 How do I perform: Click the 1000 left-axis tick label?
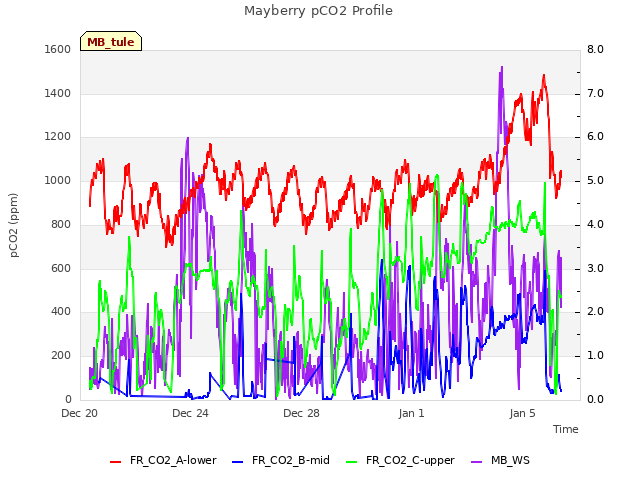tap(58, 180)
